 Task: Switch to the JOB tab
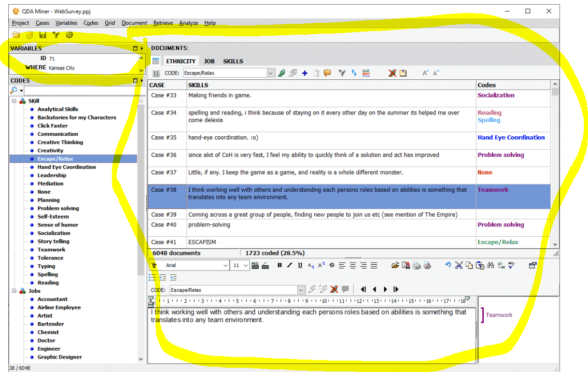coord(209,61)
